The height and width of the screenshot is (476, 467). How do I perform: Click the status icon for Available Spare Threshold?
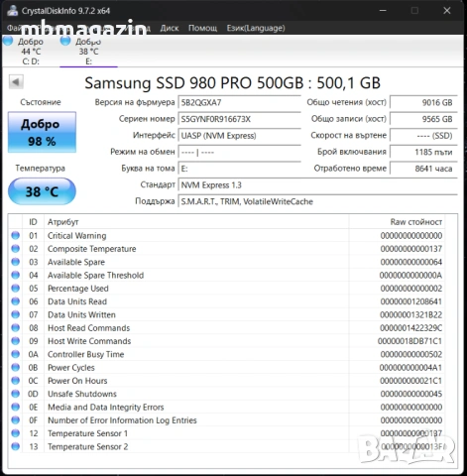point(15,275)
